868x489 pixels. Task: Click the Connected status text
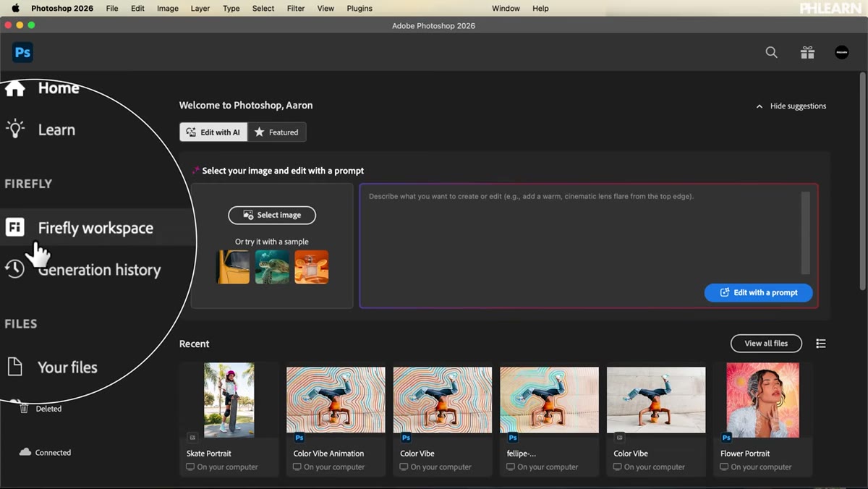(x=54, y=453)
